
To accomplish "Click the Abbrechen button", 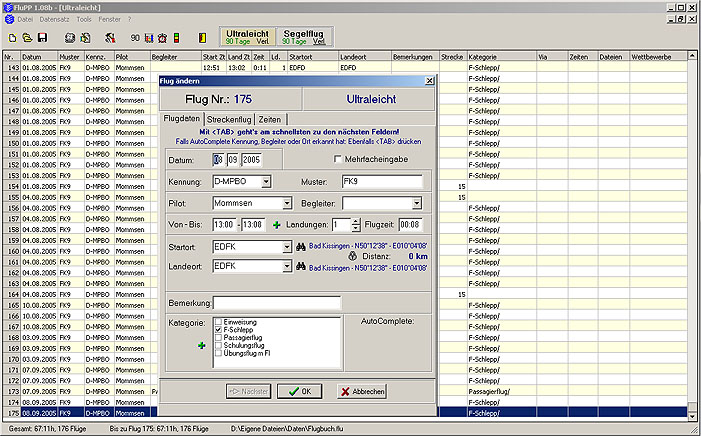I will 362,391.
